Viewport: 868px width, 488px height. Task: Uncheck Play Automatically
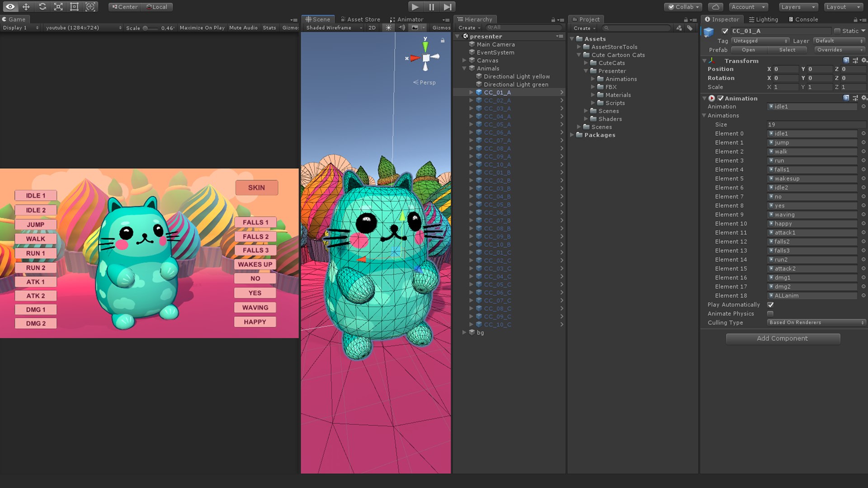(770, 305)
